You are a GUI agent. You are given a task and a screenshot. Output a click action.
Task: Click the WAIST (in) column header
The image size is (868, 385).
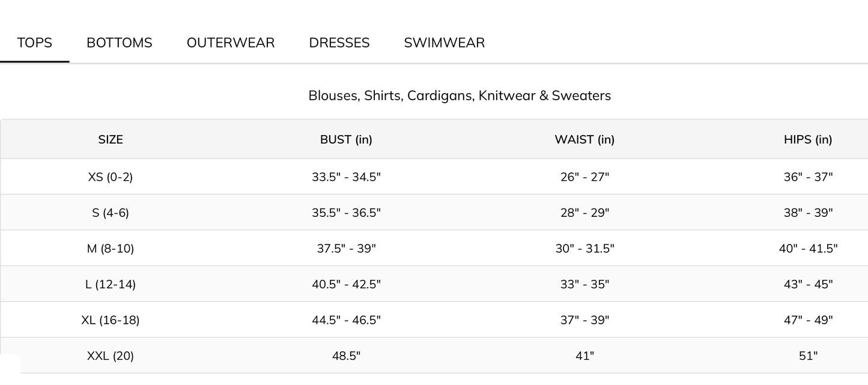coord(584,139)
